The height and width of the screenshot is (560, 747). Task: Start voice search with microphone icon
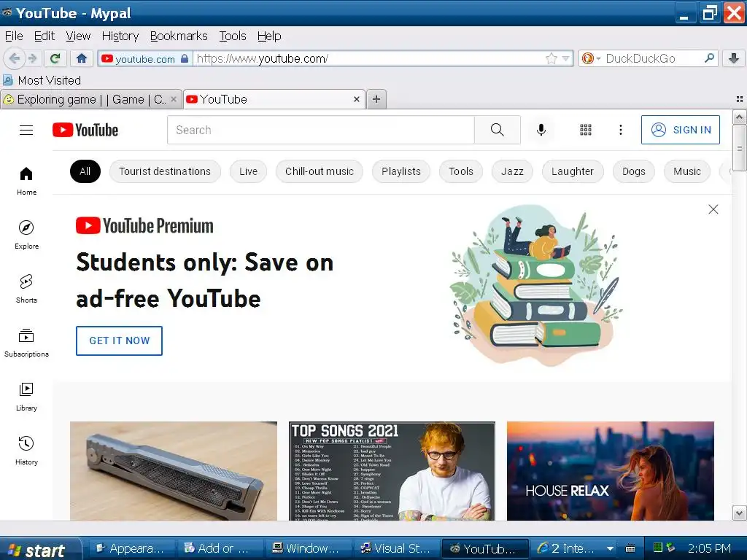(x=541, y=130)
